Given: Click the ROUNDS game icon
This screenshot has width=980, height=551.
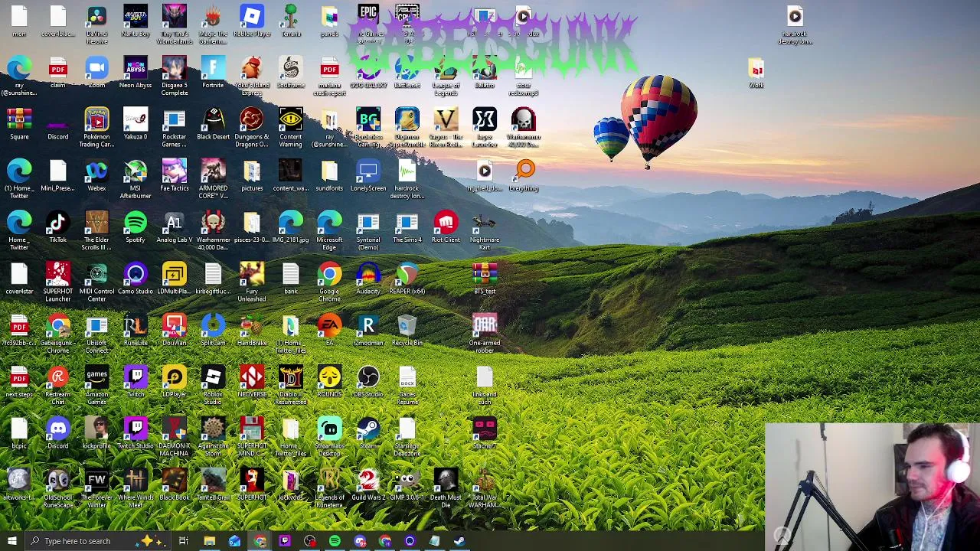Looking at the screenshot, I should (329, 380).
